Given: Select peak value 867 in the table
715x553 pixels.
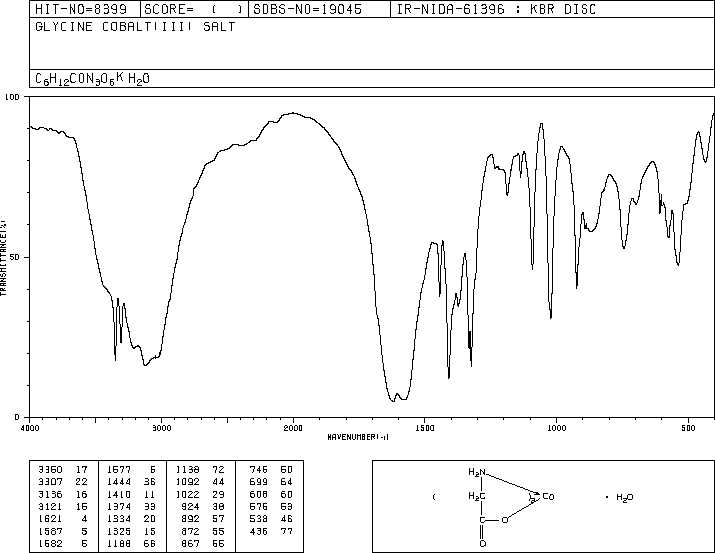Looking at the screenshot, I should [x=190, y=543].
